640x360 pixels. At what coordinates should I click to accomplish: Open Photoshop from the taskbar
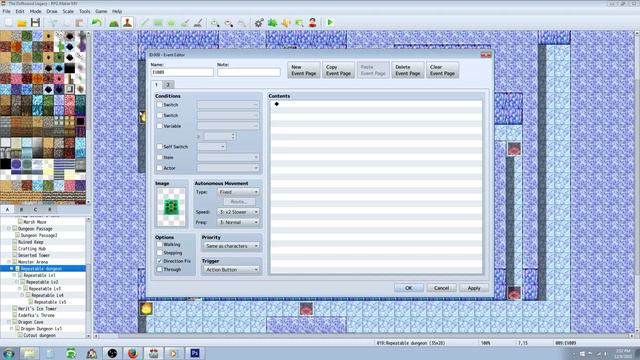(195, 353)
